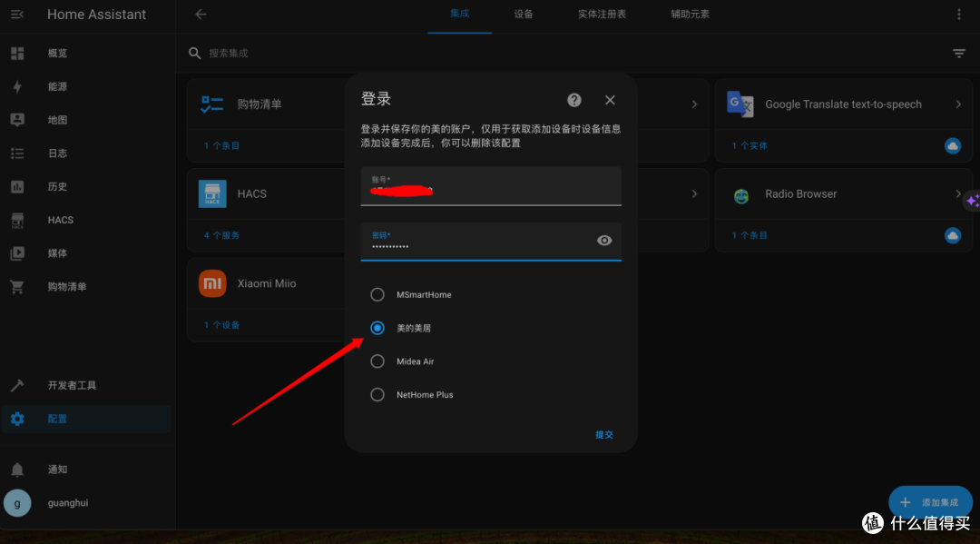Open the help question mark icon in login dialog
The height and width of the screenshot is (544, 980).
coord(574,100)
